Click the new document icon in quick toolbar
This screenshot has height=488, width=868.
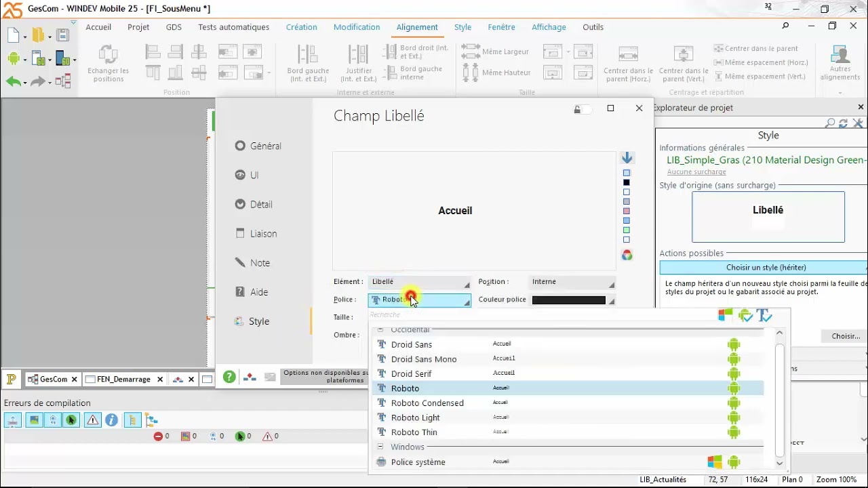[x=14, y=36]
